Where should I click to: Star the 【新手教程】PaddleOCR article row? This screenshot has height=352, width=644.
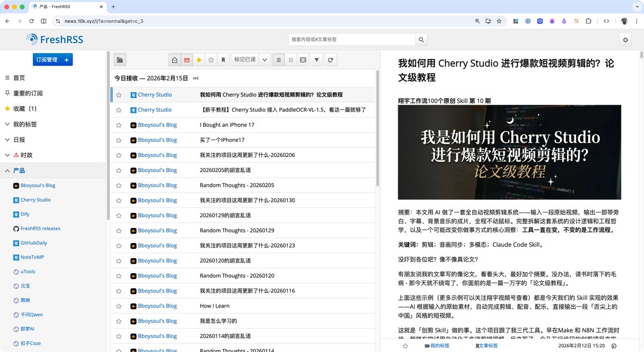click(x=119, y=110)
